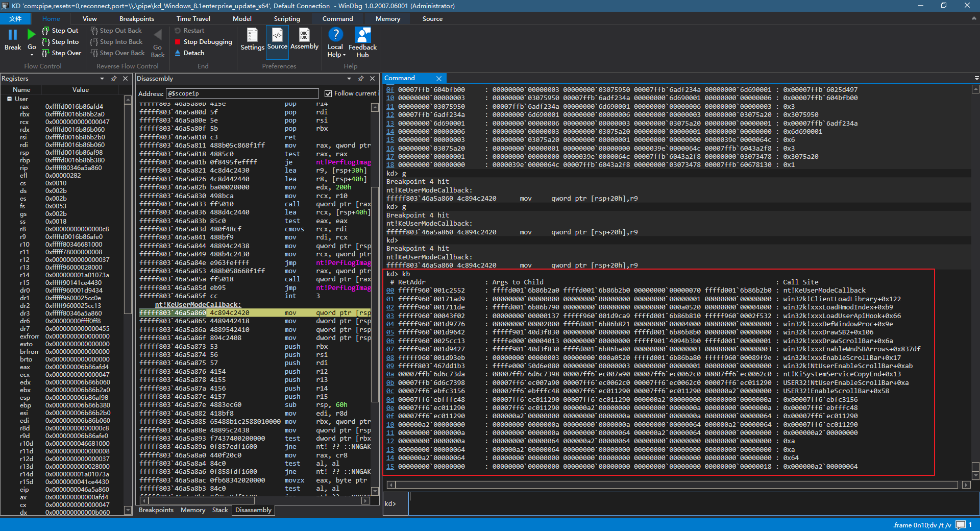
Task: Open the Registers panel options dropdown
Action: coord(102,79)
